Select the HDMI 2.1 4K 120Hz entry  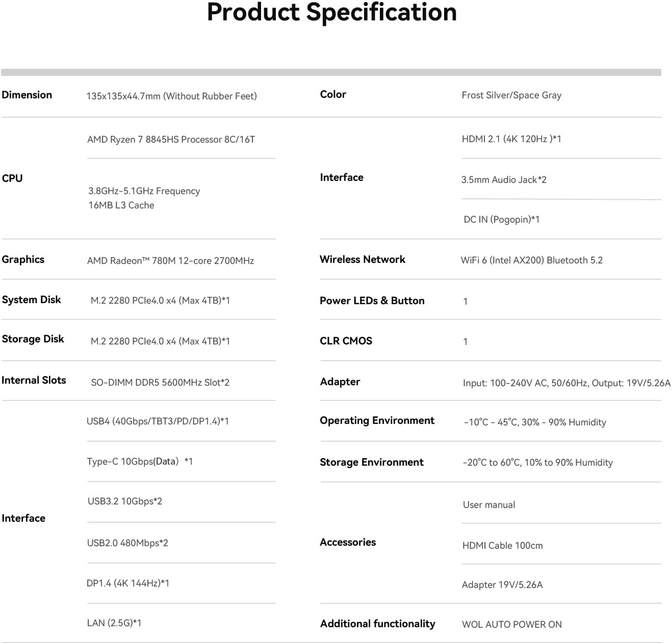click(x=511, y=139)
